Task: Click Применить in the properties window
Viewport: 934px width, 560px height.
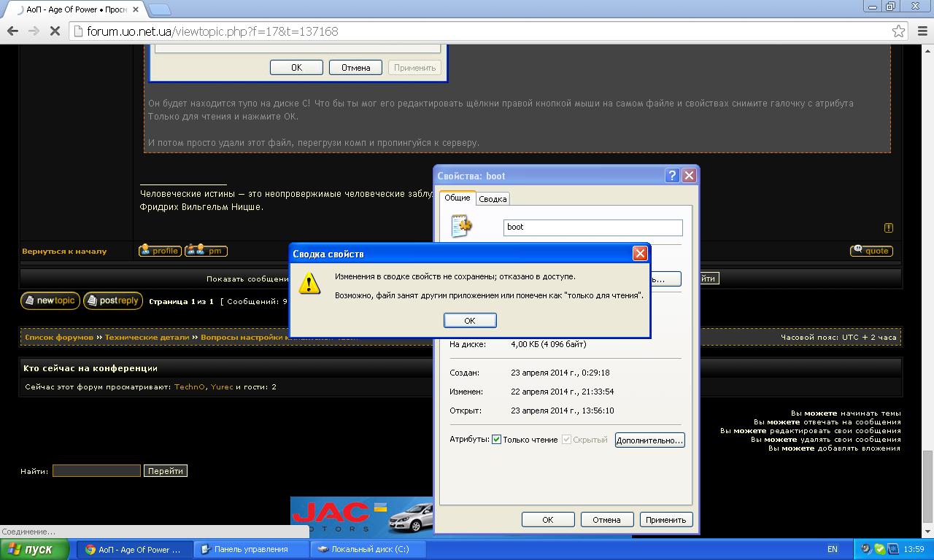Action: click(665, 520)
